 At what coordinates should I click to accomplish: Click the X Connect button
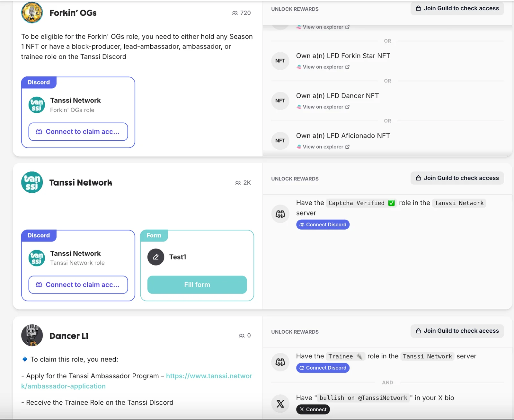pos(313,409)
